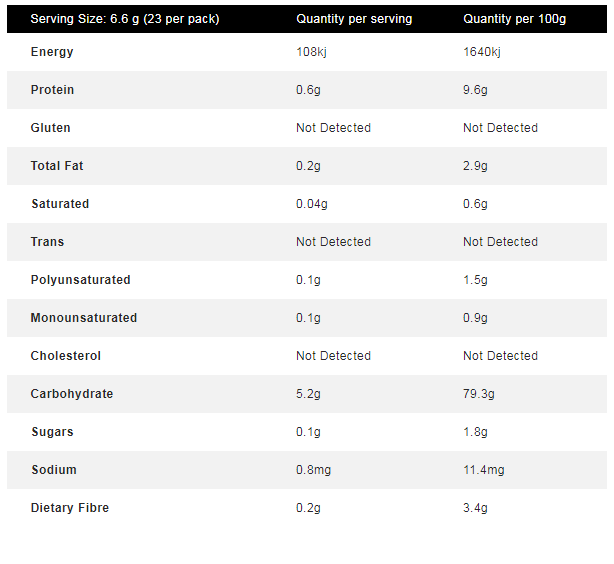
Task: Select the Carbohydrate 79.3g value
Action: coord(479,394)
